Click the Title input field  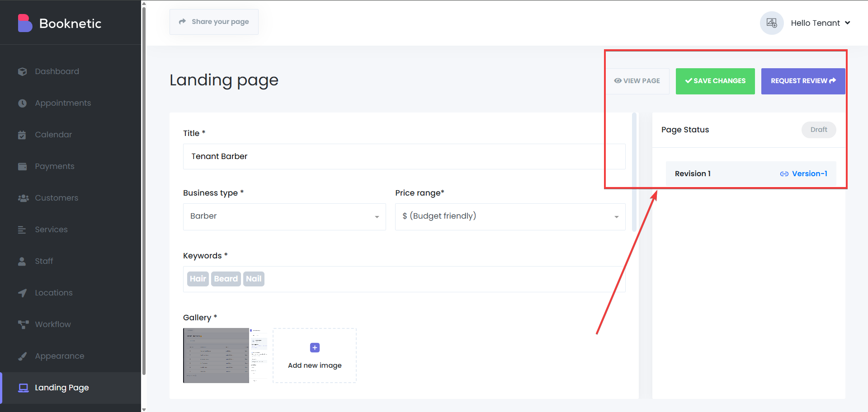(404, 157)
